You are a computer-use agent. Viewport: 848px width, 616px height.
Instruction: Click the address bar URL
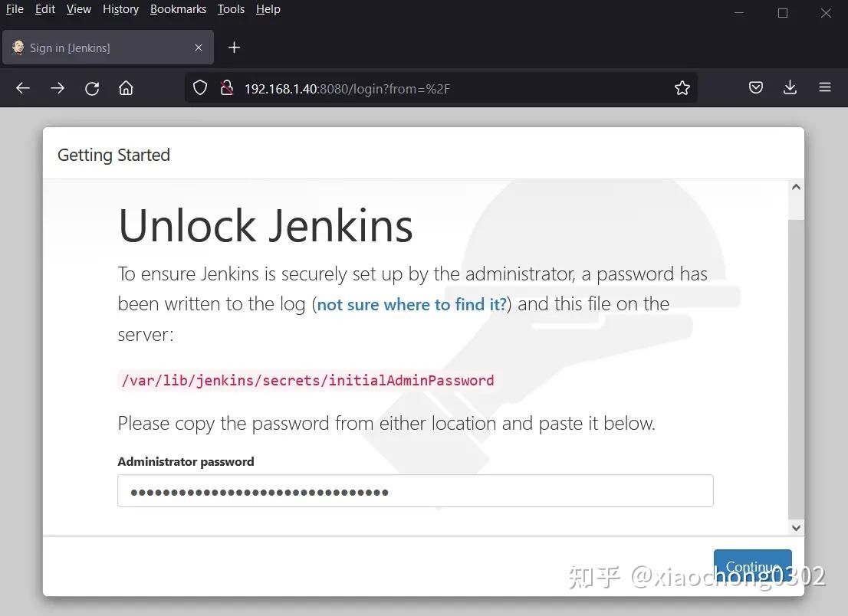point(345,87)
